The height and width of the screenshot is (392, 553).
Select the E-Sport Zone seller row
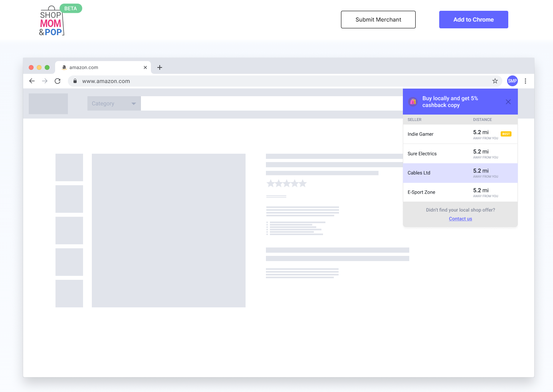point(460,192)
